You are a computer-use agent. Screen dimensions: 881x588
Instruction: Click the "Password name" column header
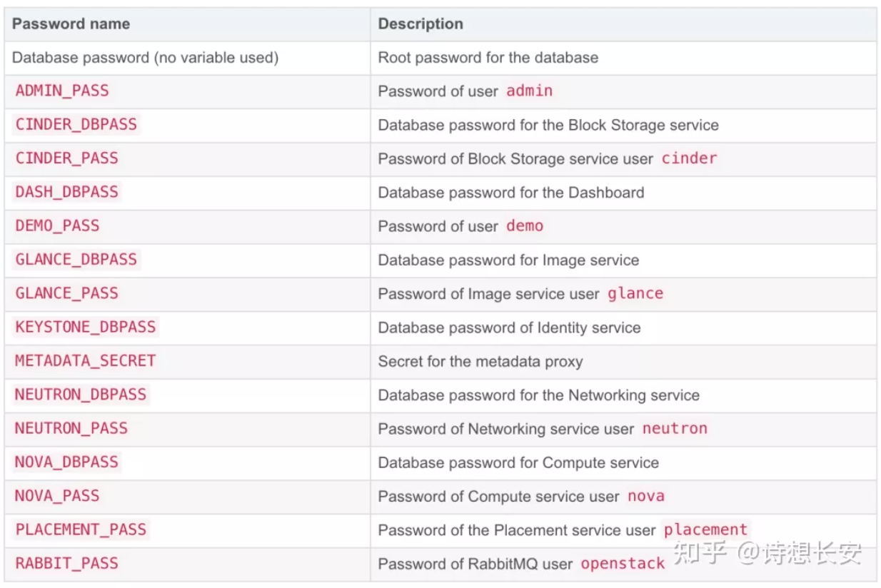click(71, 24)
